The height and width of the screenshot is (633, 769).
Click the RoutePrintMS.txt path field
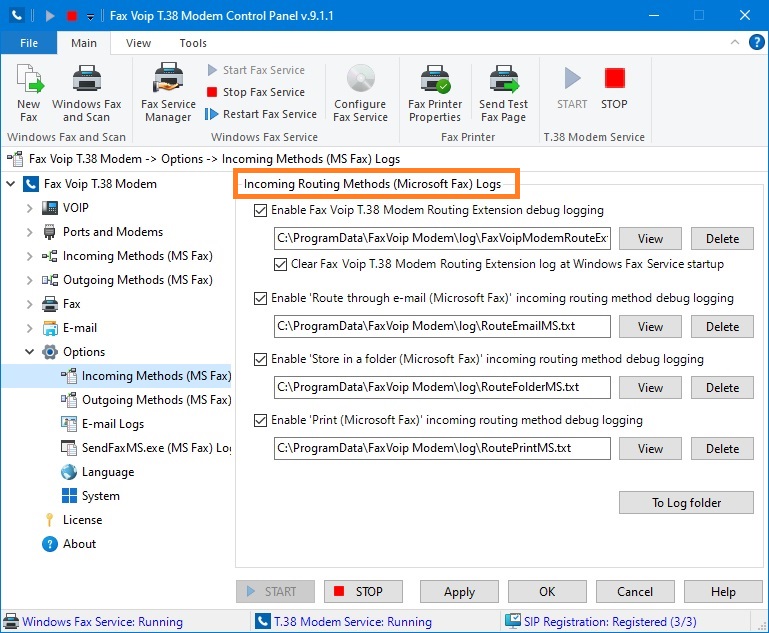click(x=442, y=449)
